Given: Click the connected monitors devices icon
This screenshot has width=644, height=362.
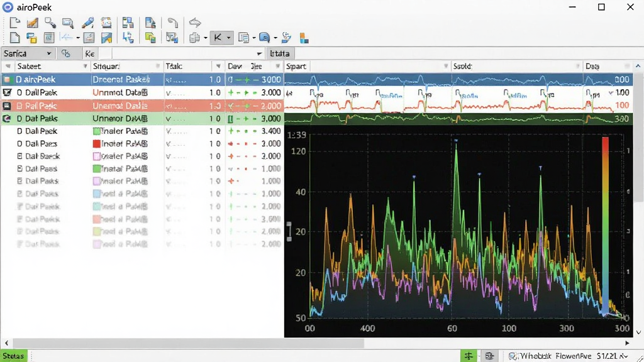Looking at the screenshot, I should tap(172, 38).
